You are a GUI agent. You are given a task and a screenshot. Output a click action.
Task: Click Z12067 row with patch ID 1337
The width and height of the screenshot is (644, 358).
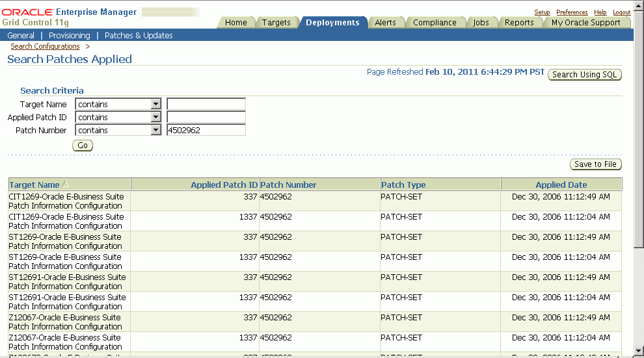(x=315, y=342)
